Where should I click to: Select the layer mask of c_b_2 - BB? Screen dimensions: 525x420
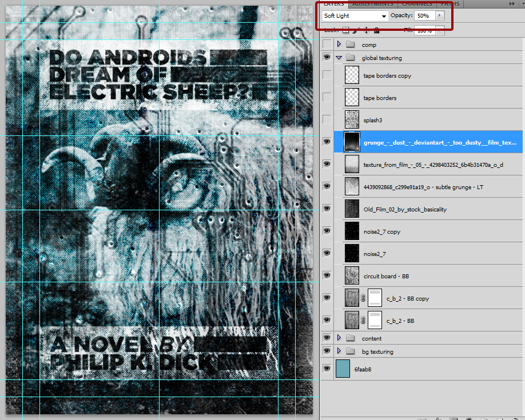(375, 320)
